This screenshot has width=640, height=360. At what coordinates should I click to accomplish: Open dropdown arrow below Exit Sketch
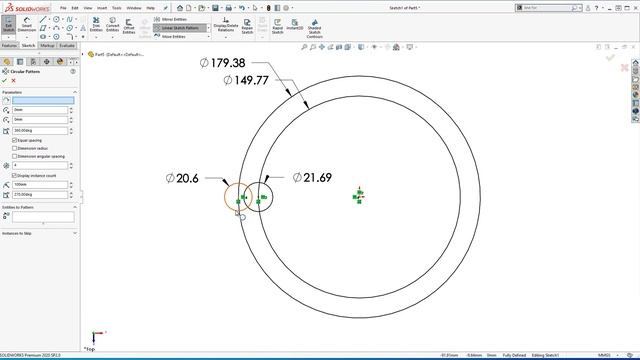pyautogui.click(x=8, y=37)
